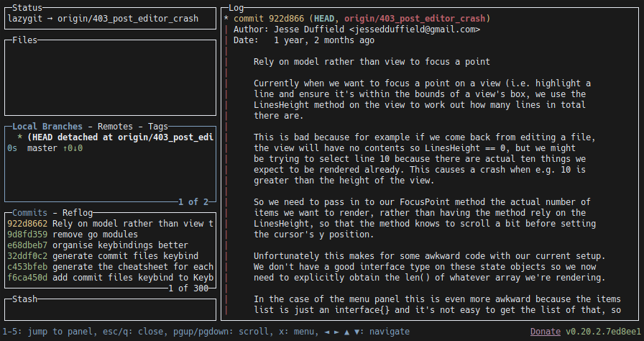Viewport: 644px width, 341px height.
Task: Click the '1-5: jump to panel' hint
Action: tap(47, 332)
